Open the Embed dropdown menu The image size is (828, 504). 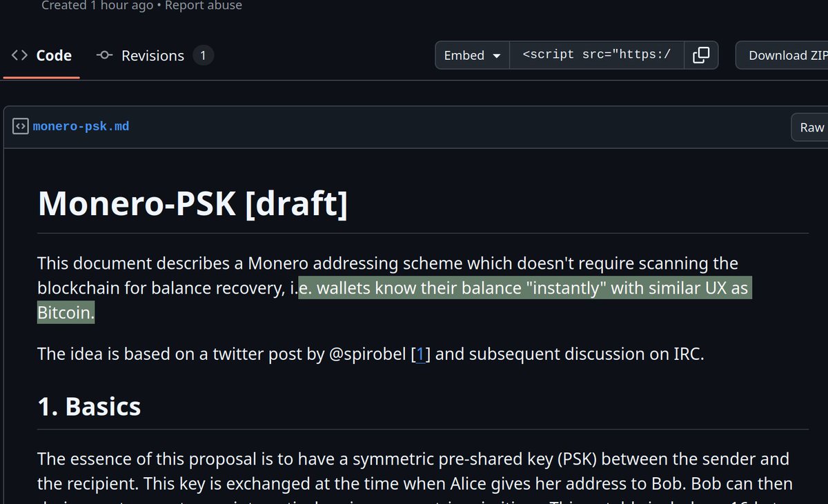coord(472,56)
